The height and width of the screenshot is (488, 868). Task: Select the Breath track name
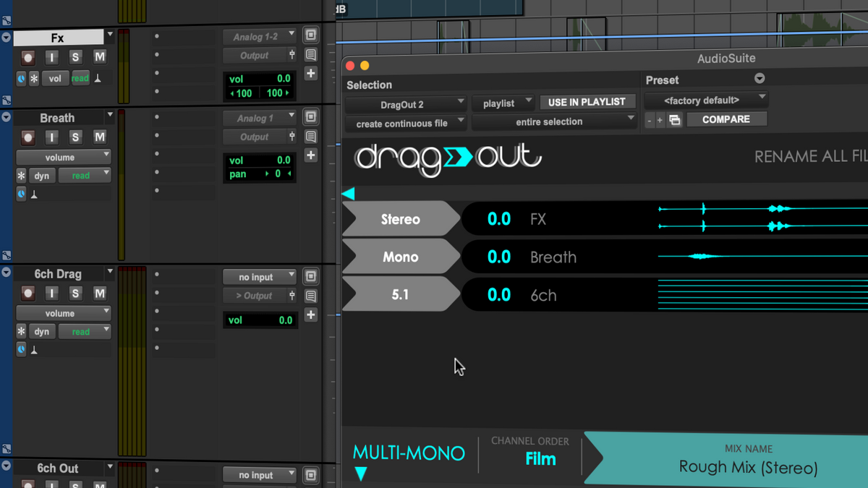(x=58, y=118)
